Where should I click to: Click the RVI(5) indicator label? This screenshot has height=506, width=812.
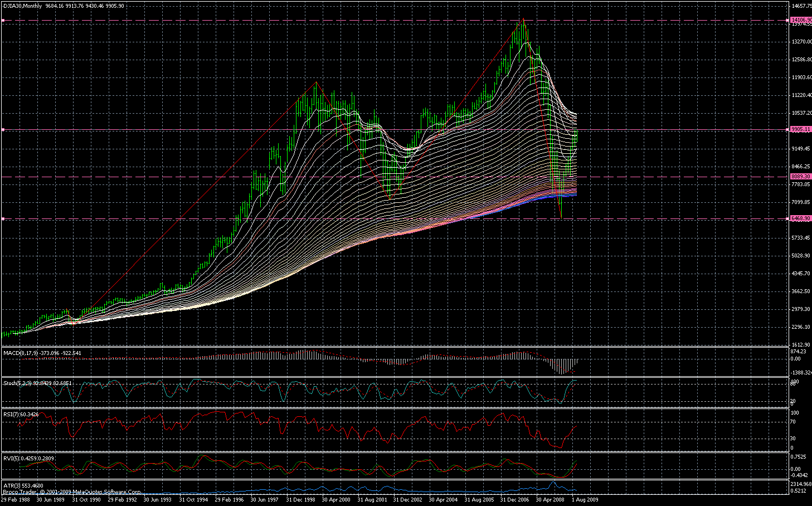12,459
